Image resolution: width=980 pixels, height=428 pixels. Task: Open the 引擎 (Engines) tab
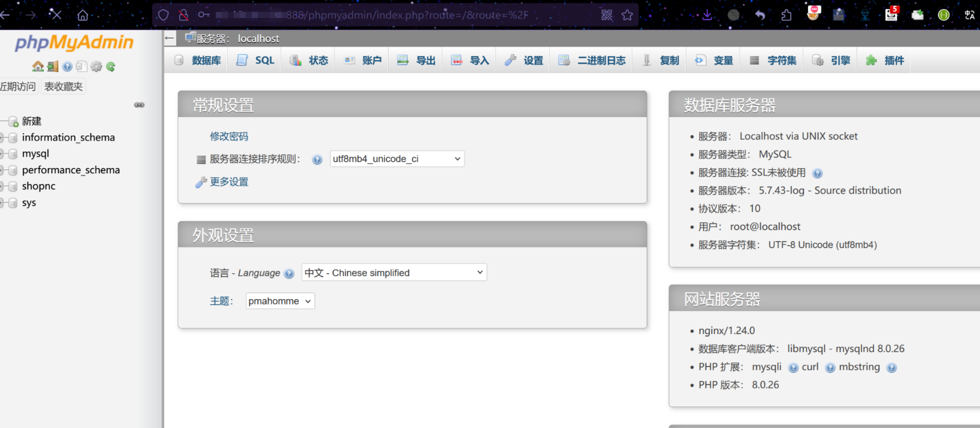point(831,60)
